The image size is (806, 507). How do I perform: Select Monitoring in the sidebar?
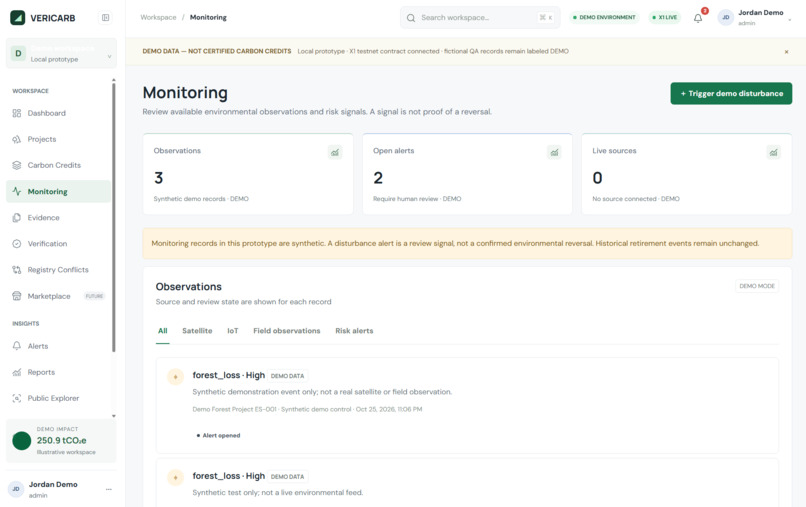58,191
